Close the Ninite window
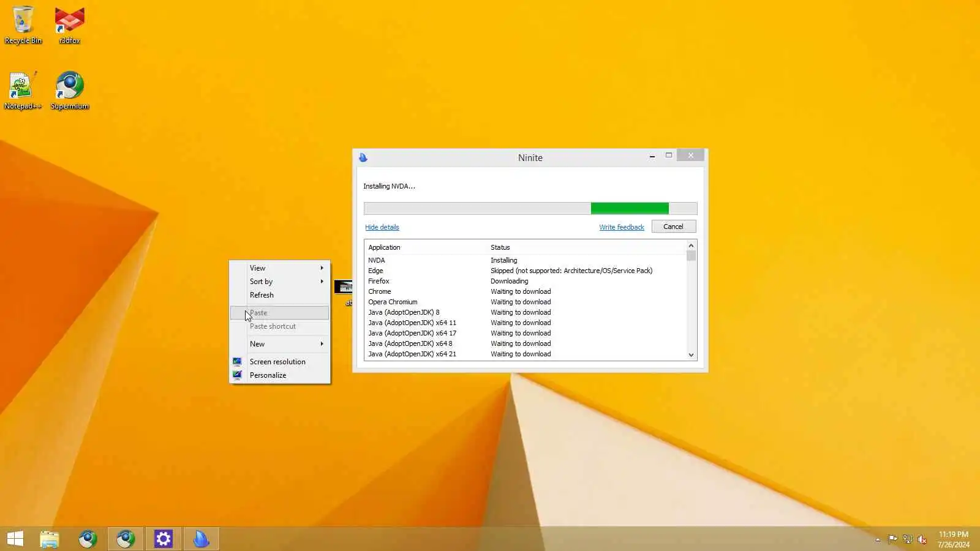The width and height of the screenshot is (980, 551). tap(690, 156)
